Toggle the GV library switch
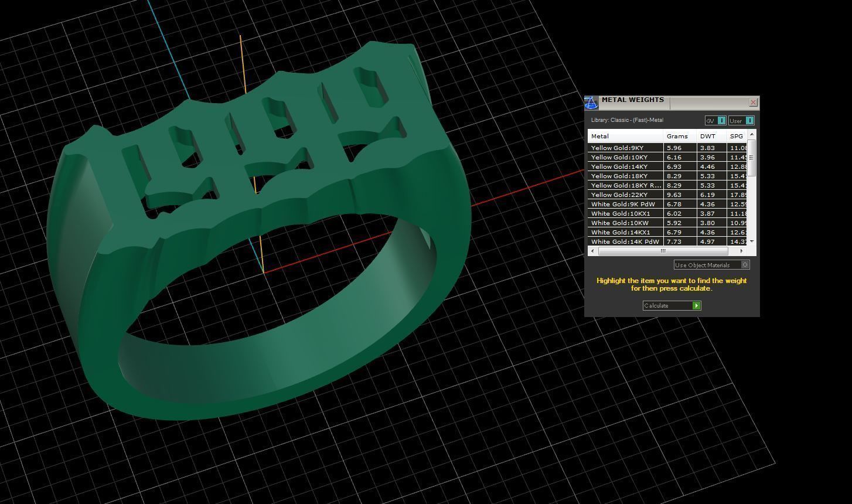Viewport: 852px width, 504px height. coord(715,121)
